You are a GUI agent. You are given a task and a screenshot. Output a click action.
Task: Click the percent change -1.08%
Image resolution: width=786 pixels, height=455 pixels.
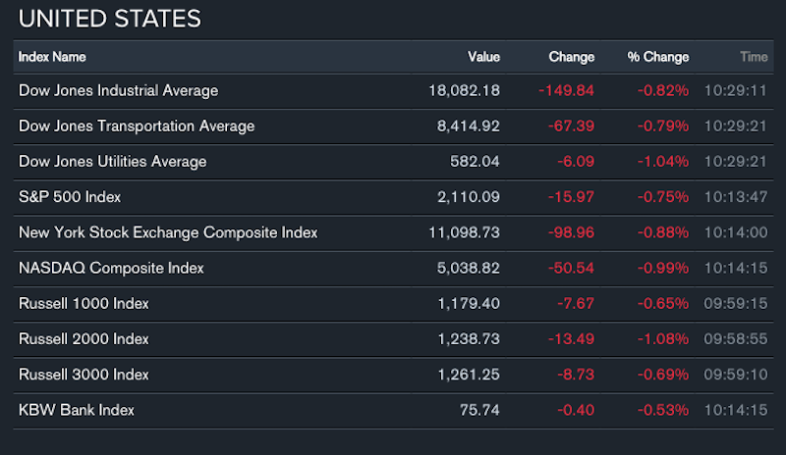click(663, 339)
